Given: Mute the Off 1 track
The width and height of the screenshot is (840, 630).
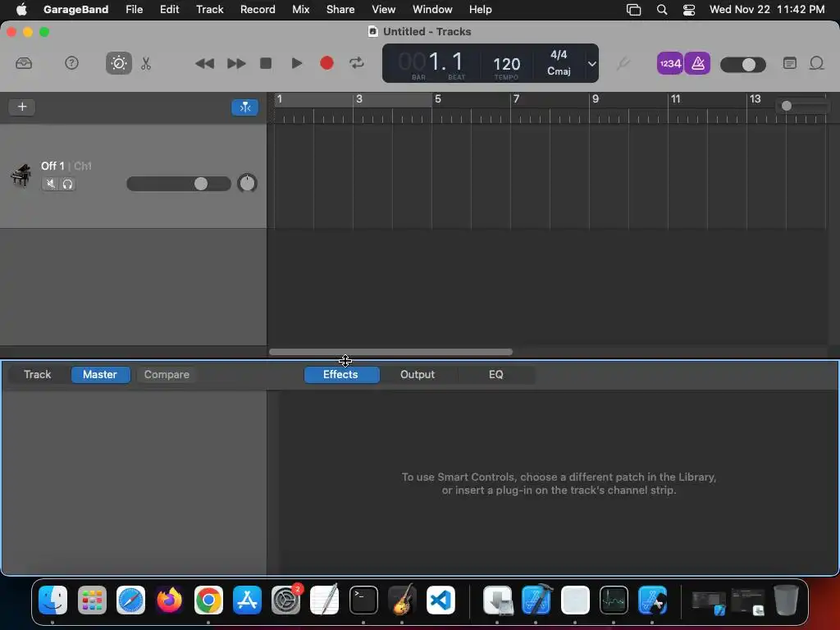Looking at the screenshot, I should coord(50,184).
